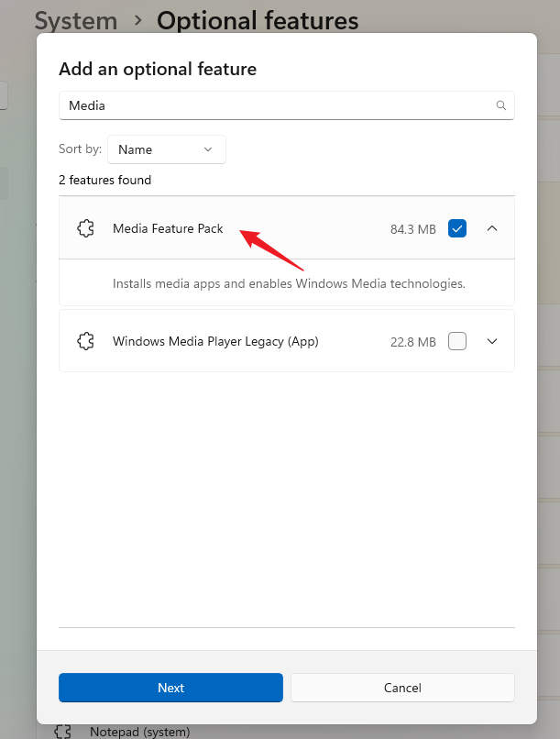Screen dimensions: 560x739
Task: Uncheck the Media Feature Pack checkbox
Action: [456, 228]
